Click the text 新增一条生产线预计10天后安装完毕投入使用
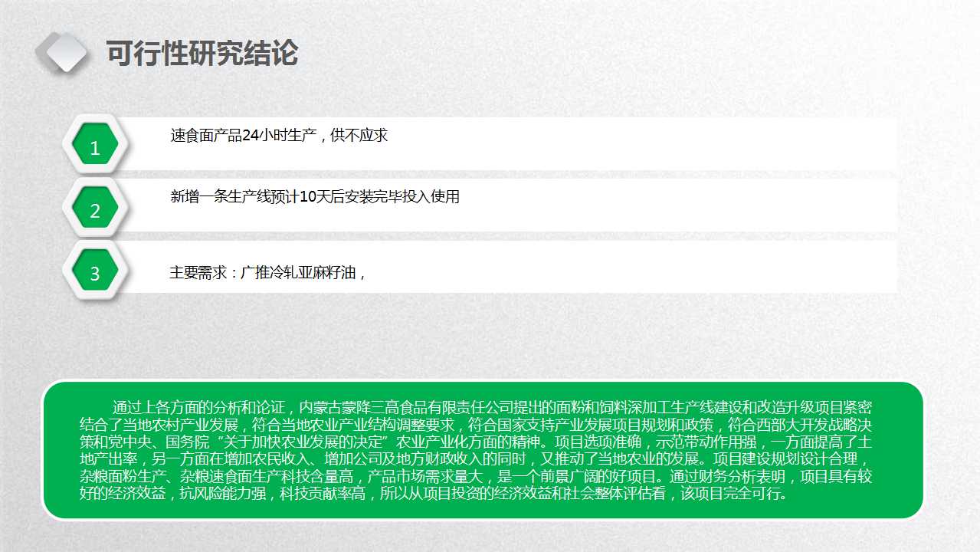Viewport: 980px width, 552px height. click(315, 197)
